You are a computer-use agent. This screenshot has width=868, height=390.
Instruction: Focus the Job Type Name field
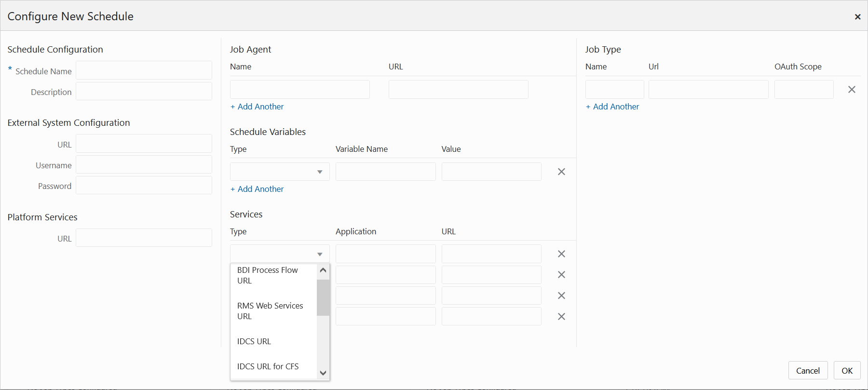pyautogui.click(x=615, y=90)
